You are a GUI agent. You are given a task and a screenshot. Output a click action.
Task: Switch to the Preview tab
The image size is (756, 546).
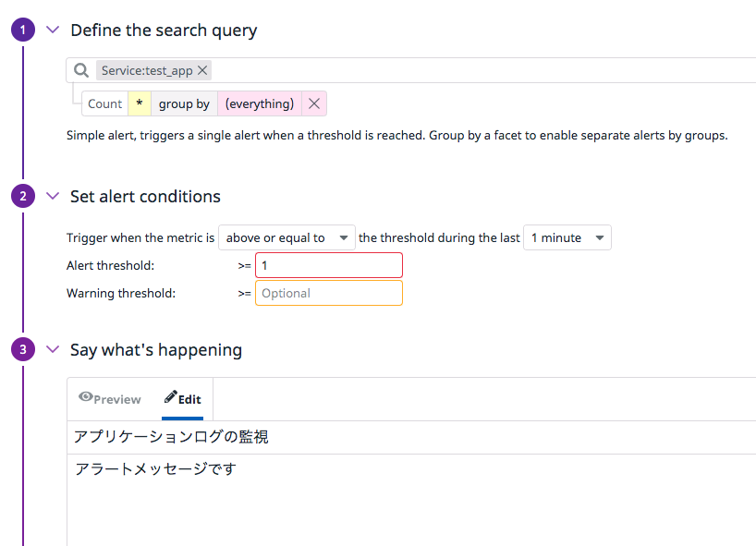(x=111, y=399)
